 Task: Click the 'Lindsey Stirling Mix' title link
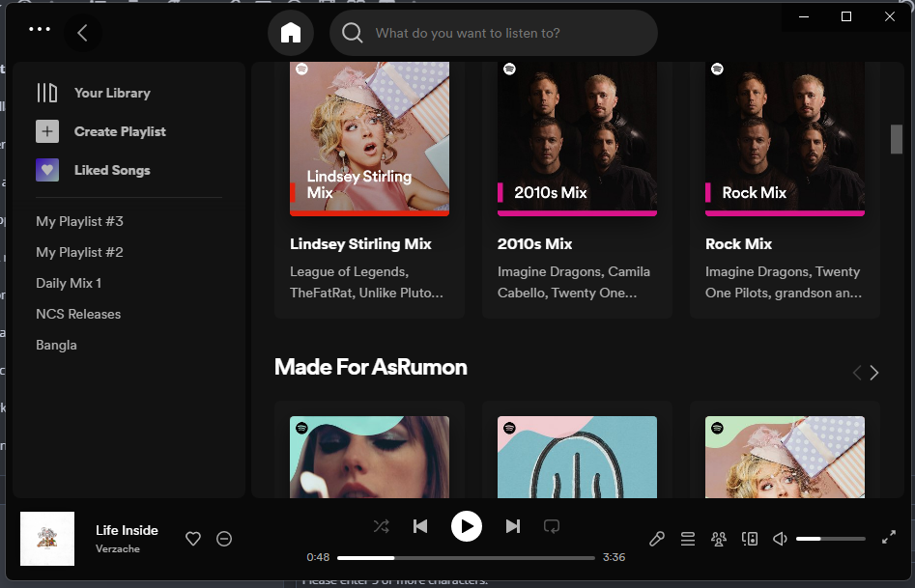[x=360, y=244]
